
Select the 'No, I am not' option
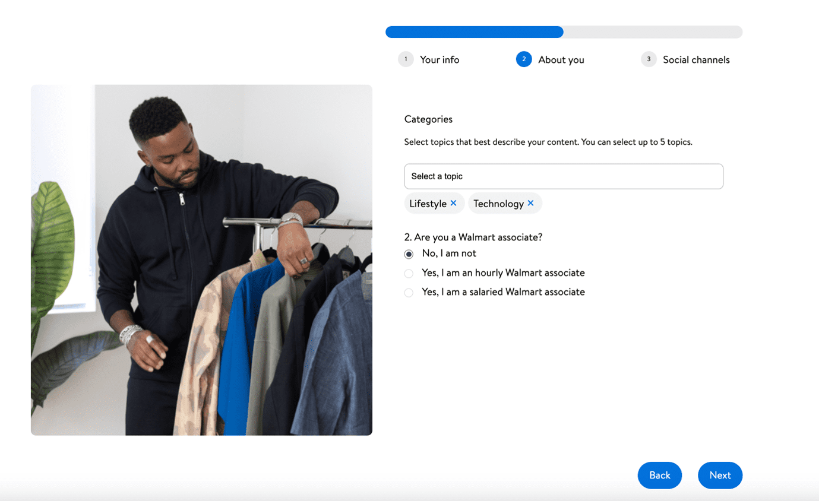pos(409,253)
